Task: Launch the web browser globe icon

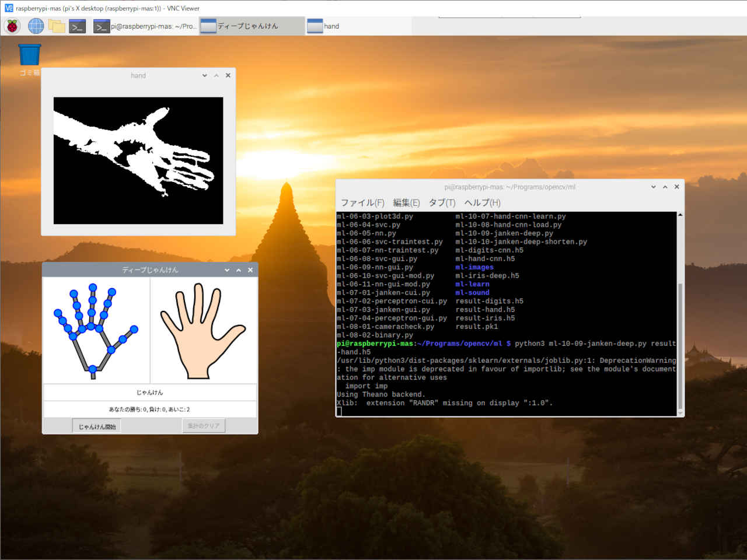Action: (x=36, y=26)
